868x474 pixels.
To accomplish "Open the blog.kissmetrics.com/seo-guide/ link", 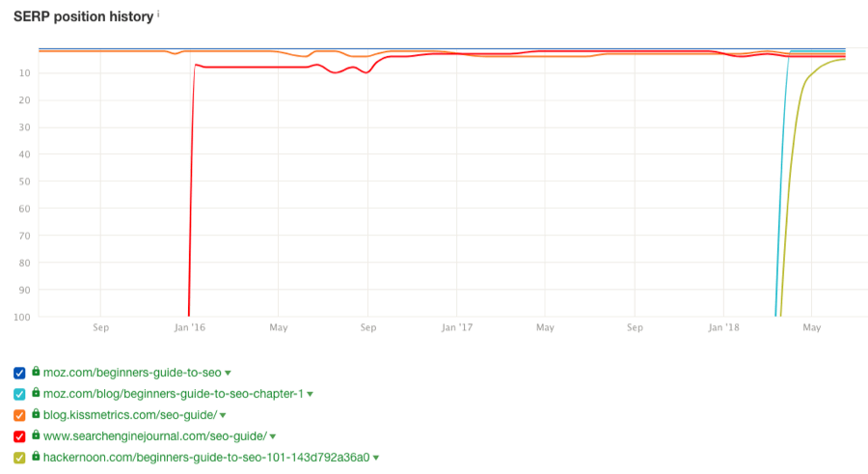I will (130, 415).
